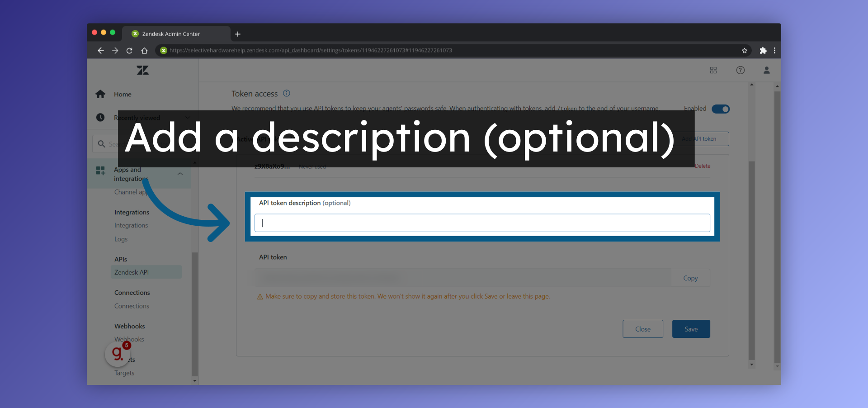Click the browser forward arrow
The image size is (868, 408).
115,51
